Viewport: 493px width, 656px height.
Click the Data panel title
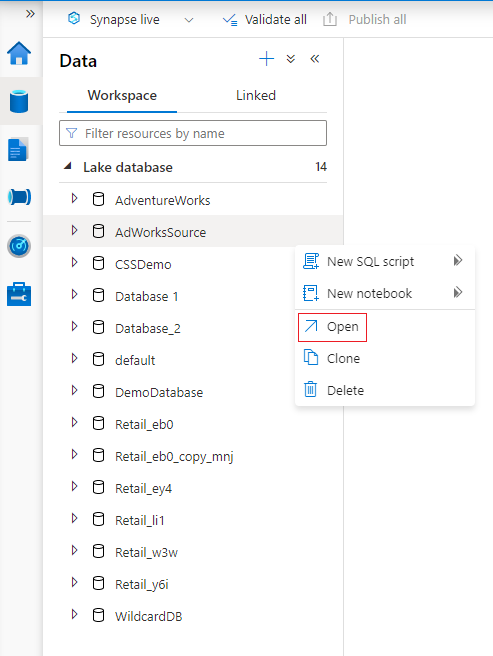(x=78, y=61)
